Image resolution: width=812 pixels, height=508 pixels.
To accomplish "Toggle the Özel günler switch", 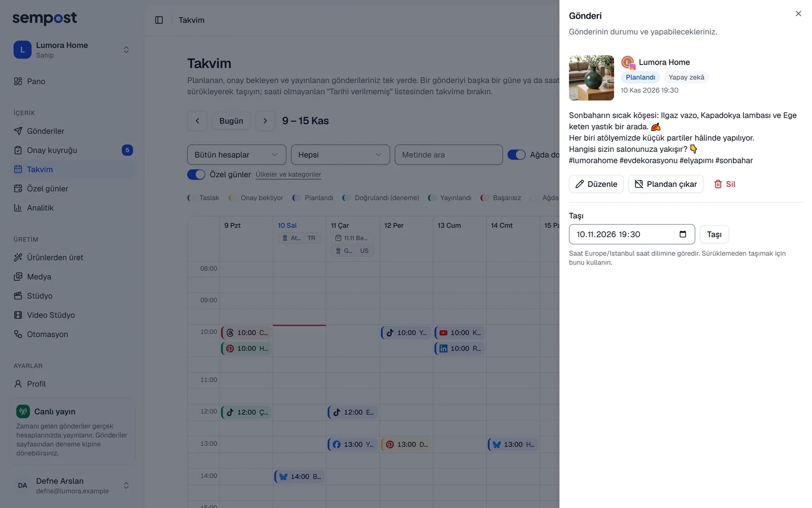I will (196, 174).
